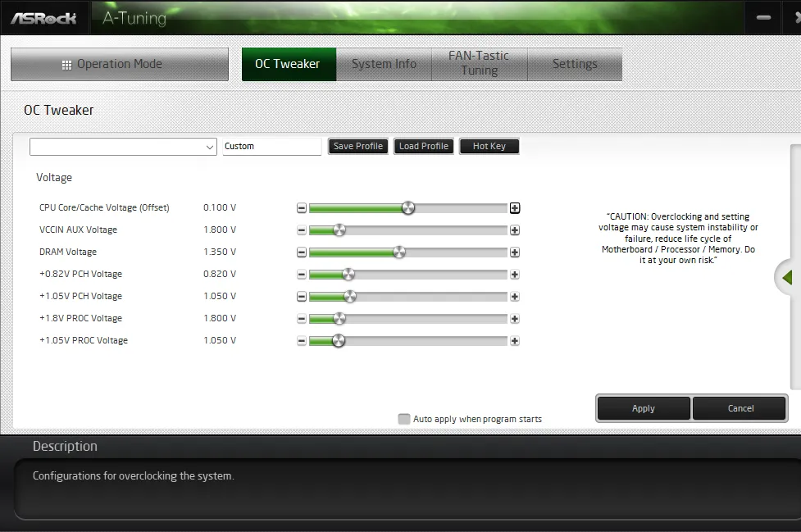This screenshot has width=801, height=532.
Task: Click +0.82V PCH Voltage slider handle
Action: coord(348,275)
